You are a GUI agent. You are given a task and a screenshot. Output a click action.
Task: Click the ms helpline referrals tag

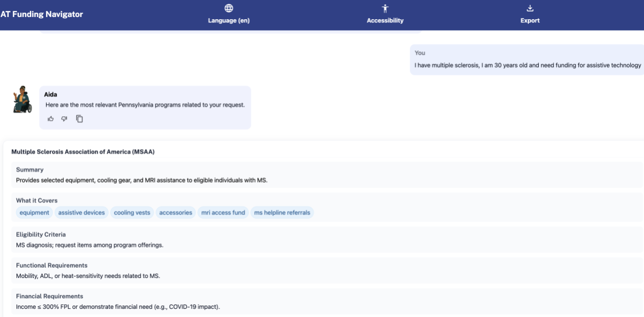[281, 212]
